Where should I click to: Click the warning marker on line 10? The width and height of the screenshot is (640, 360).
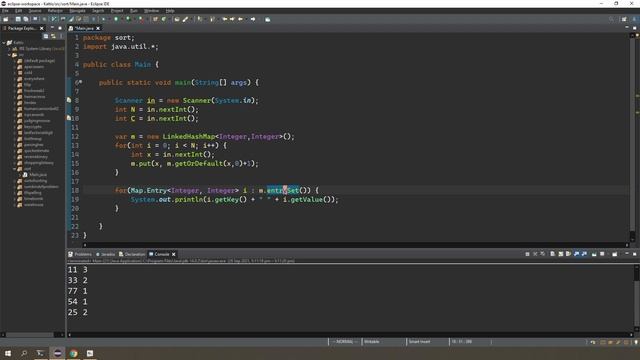pyautogui.click(x=69, y=118)
